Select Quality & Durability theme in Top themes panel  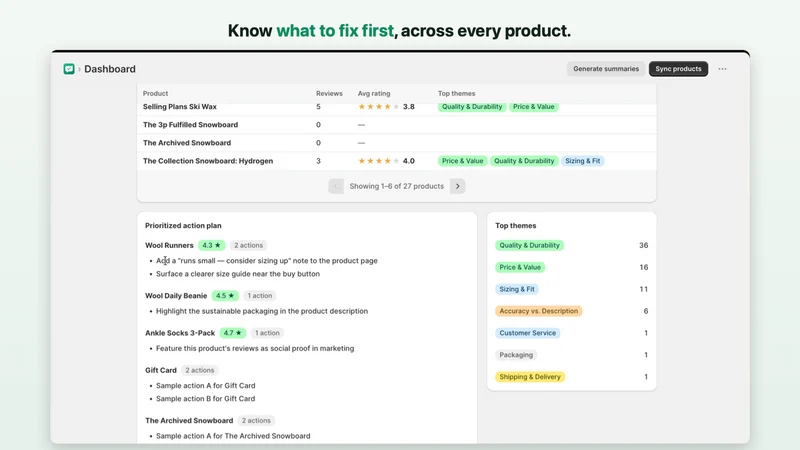529,245
